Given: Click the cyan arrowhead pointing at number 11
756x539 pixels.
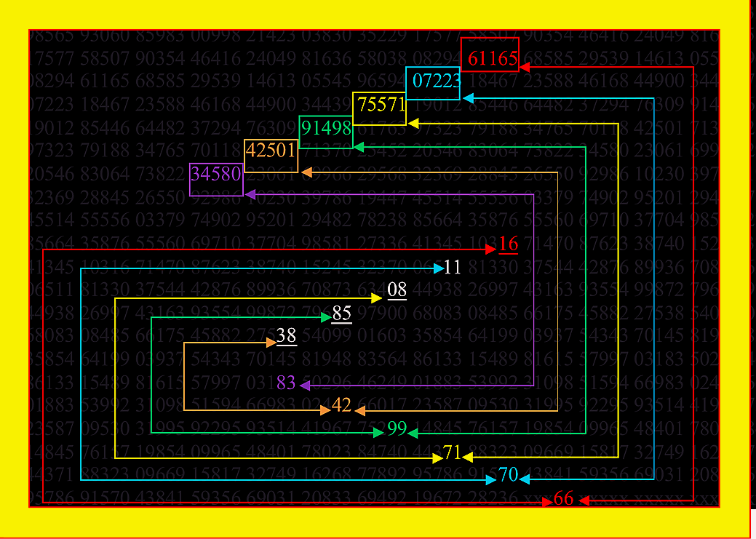Looking at the screenshot, I should tap(439, 269).
